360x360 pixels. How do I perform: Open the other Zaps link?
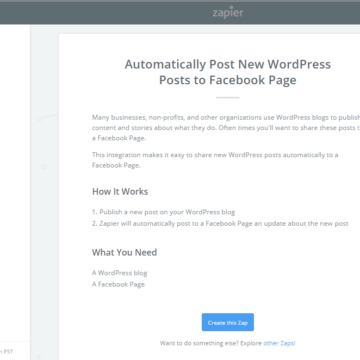coord(279,343)
